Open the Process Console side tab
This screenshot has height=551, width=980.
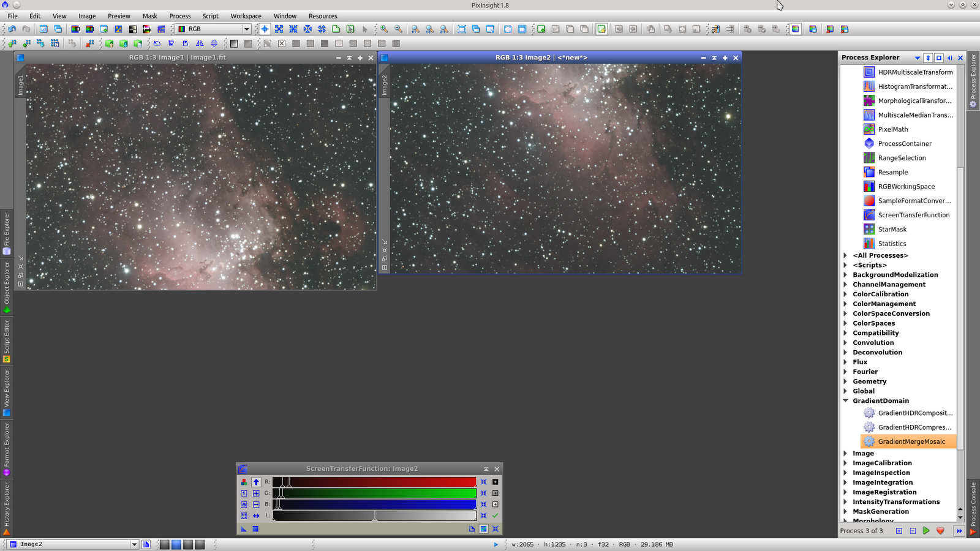click(x=973, y=508)
